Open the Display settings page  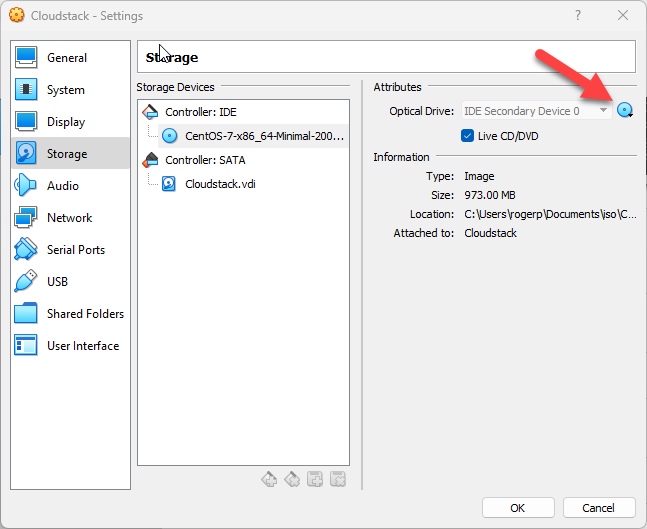[66, 122]
